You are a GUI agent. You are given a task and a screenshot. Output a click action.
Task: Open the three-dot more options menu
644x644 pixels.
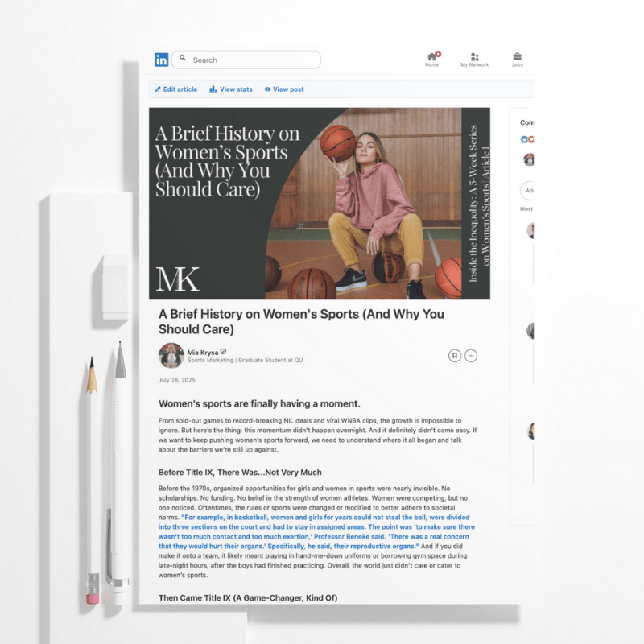click(x=471, y=355)
